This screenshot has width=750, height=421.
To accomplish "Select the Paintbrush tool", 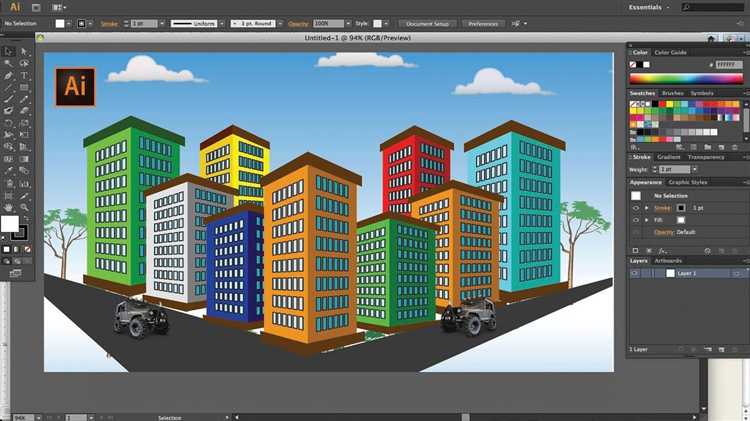I will [x=9, y=99].
